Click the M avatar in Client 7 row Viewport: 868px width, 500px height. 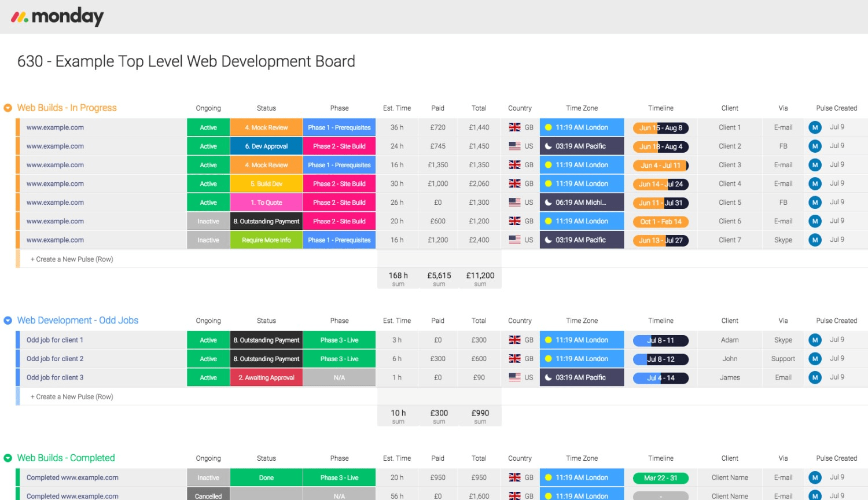pos(815,240)
